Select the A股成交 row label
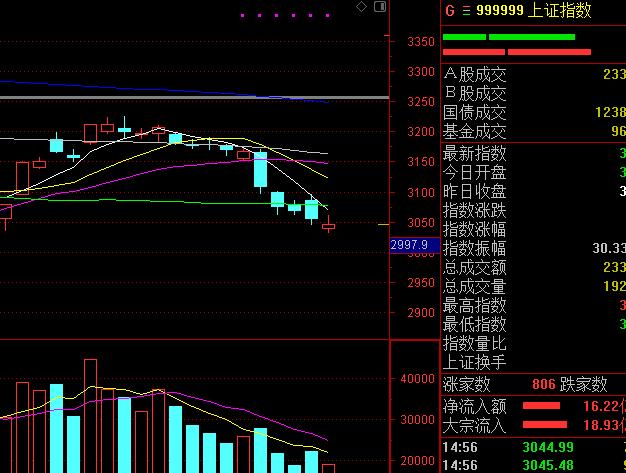Viewport: 626px width, 473px height. click(x=475, y=74)
